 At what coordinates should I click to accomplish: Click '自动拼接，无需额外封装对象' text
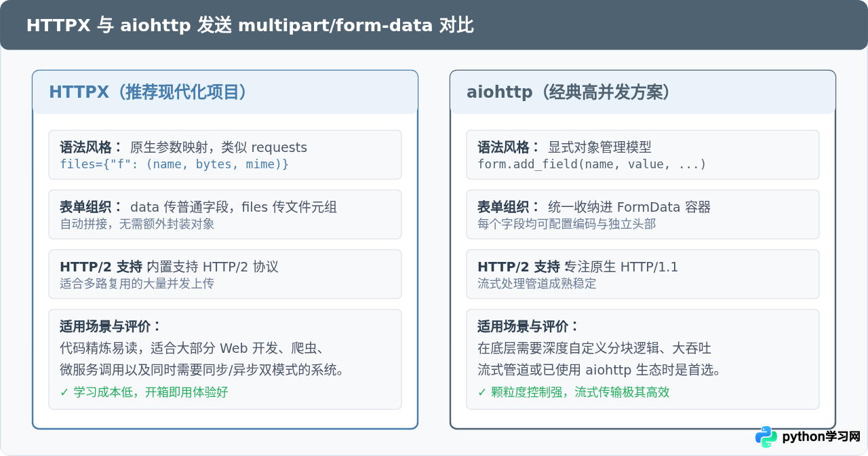(137, 224)
